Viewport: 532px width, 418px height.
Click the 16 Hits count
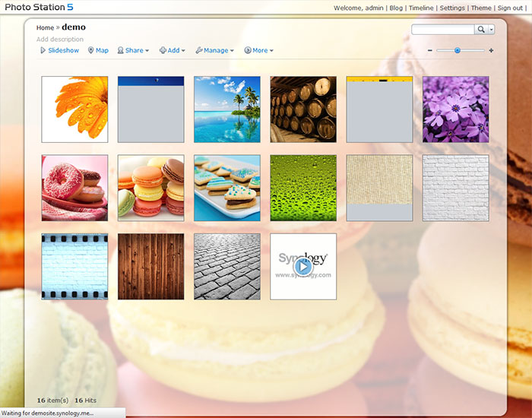click(x=85, y=401)
